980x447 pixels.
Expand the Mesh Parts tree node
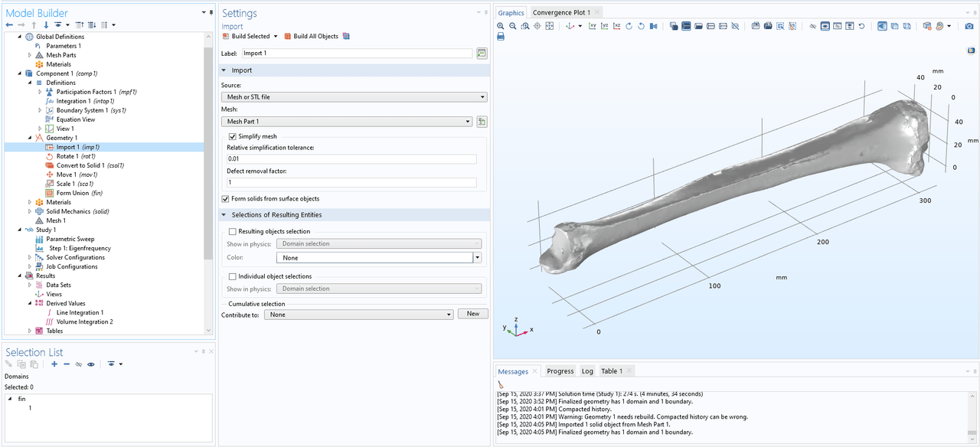pyautogui.click(x=30, y=55)
